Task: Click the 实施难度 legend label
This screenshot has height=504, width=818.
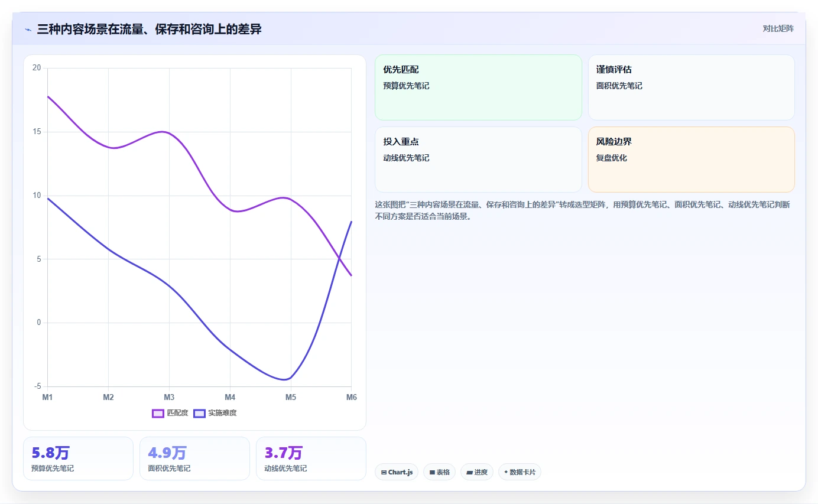Action: (x=222, y=413)
